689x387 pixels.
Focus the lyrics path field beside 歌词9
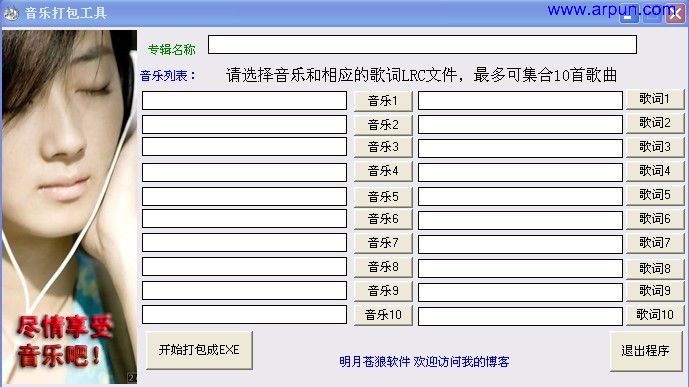point(520,293)
